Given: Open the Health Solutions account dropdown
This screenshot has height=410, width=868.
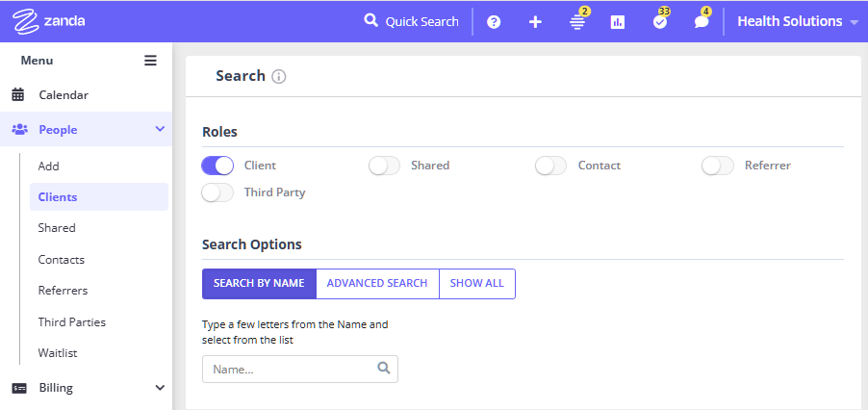Looking at the screenshot, I should click(796, 21).
